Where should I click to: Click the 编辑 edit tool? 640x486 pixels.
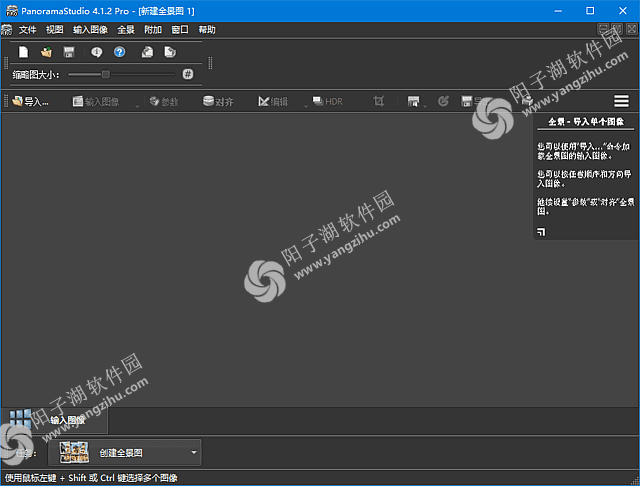point(273,101)
